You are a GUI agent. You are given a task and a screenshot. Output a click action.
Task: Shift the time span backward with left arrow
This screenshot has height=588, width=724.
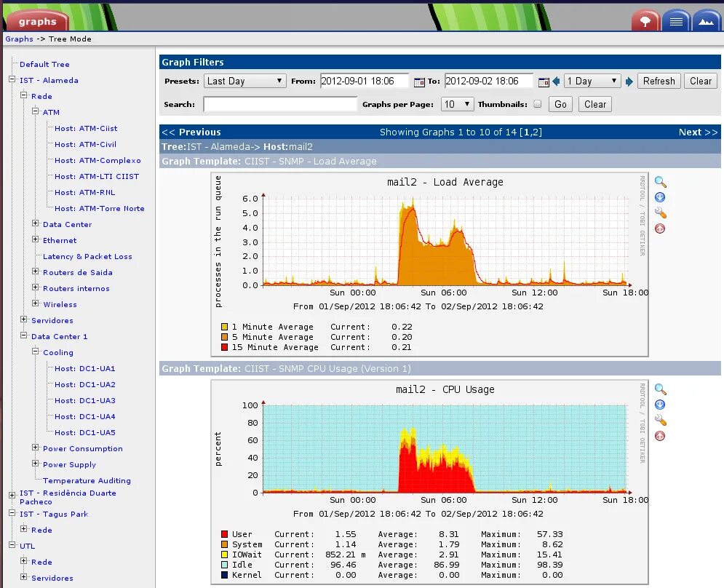556,82
